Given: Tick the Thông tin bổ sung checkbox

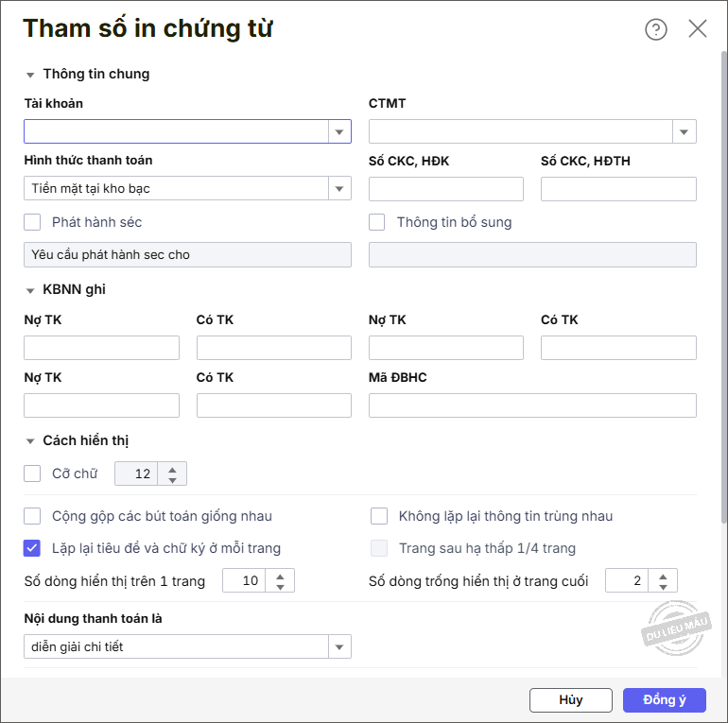Looking at the screenshot, I should [377, 222].
